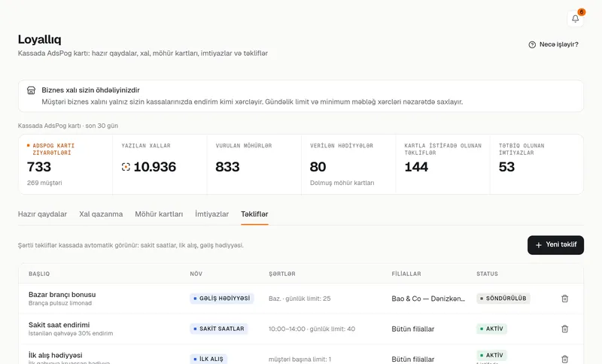The image size is (602, 364).
Task: Click the Kassada AdsPog kartı son 30 gün label
Action: (68, 126)
